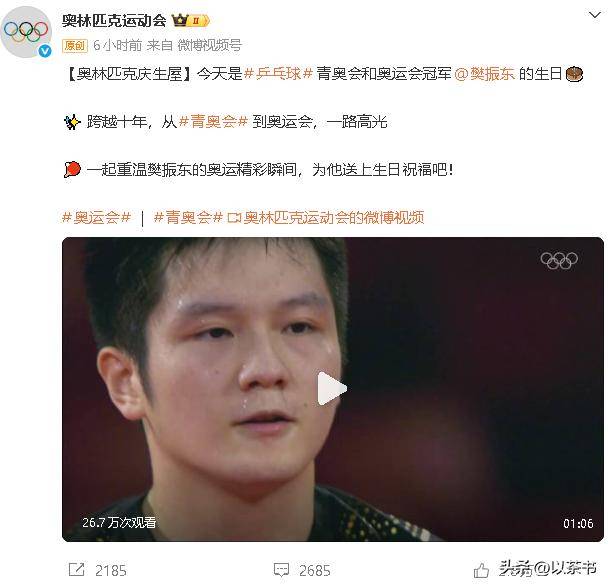Select the #青奥会# topic tag below text
This screenshot has height=588, width=610.
pos(188,218)
